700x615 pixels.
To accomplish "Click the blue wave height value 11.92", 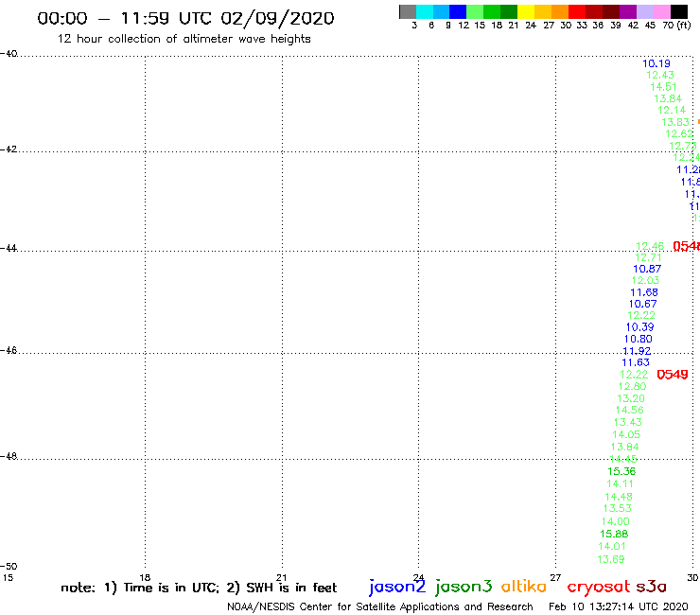I will (x=637, y=351).
